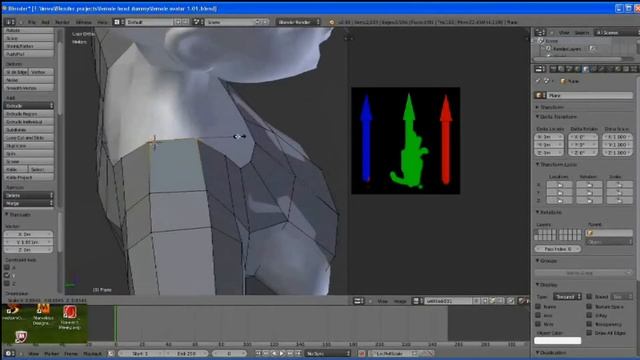Click the orange object icon beside name field
This screenshot has height=360, width=640.
pos(540,95)
